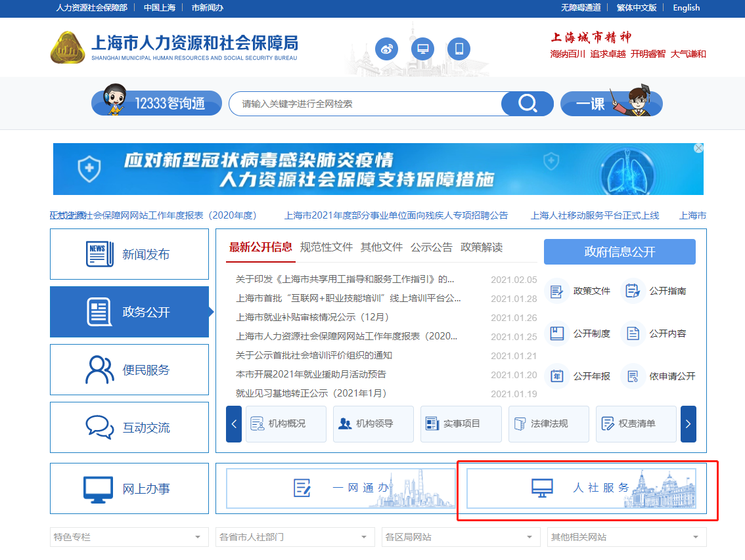Switch site language to English
Image resolution: width=745 pixels, height=560 pixels.
click(x=686, y=7)
